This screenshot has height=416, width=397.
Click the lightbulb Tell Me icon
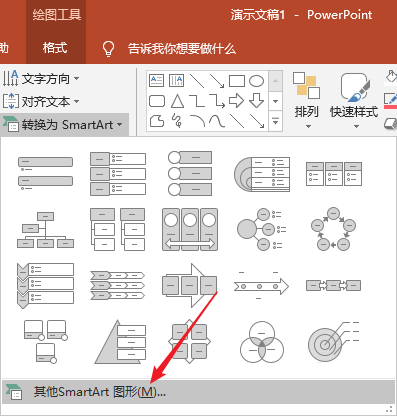pos(108,49)
